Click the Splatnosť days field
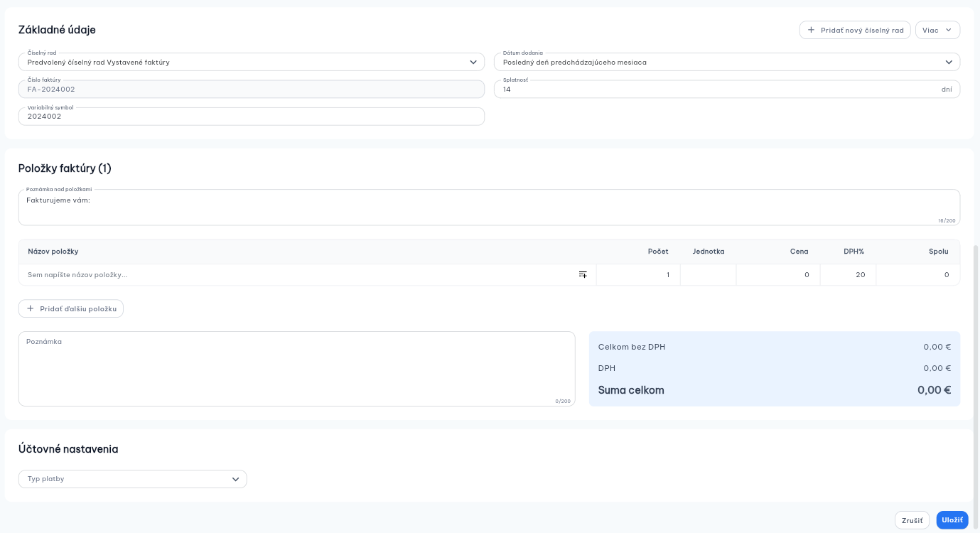Viewport: 980px width, 533px height. coord(727,89)
